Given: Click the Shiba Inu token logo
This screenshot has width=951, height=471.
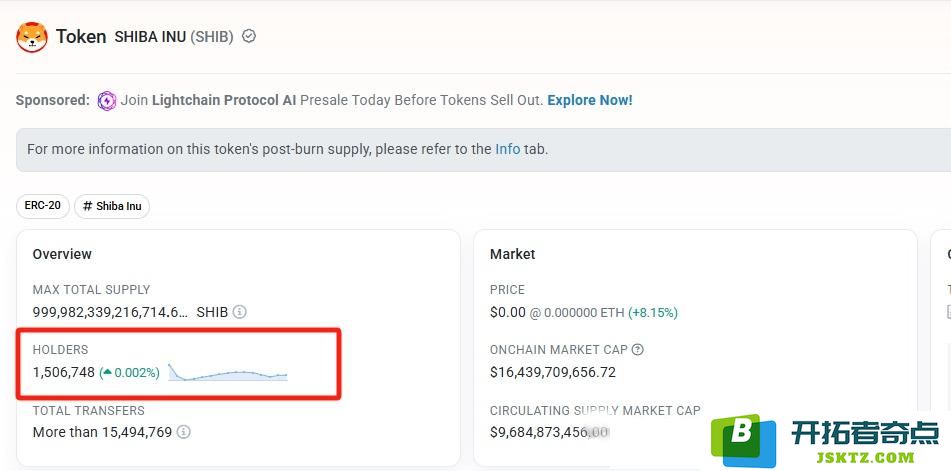Looking at the screenshot, I should (x=32, y=37).
